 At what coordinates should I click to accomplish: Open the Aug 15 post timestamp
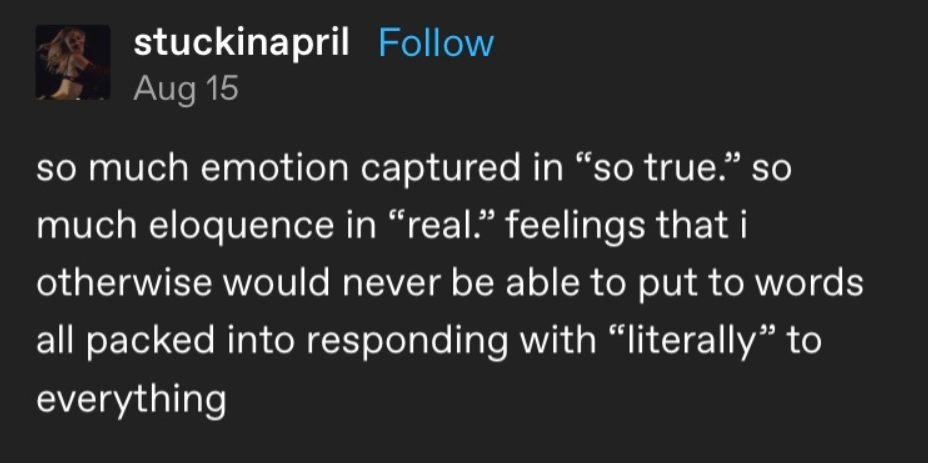185,88
